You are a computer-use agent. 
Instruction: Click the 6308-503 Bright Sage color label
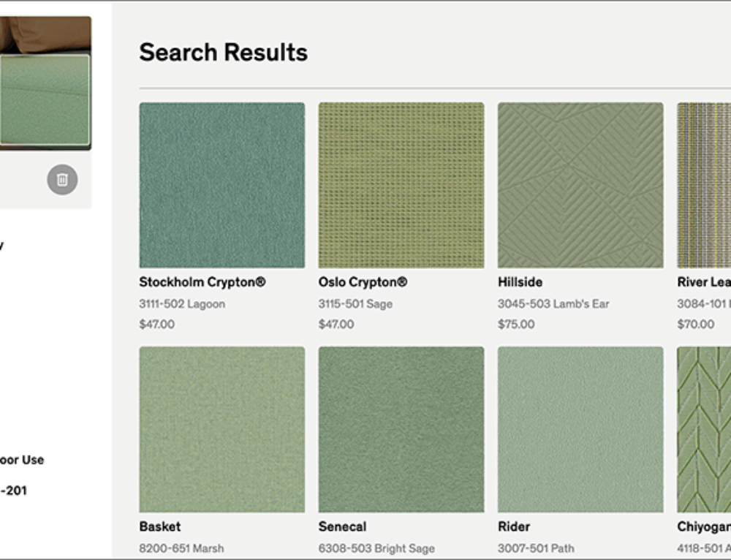(x=376, y=548)
